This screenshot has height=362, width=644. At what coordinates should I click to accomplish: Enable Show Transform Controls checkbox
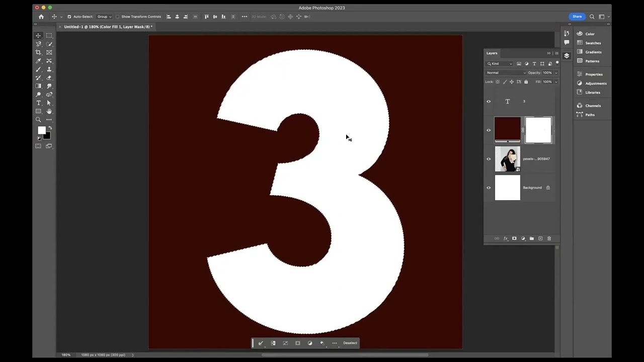[117, 17]
